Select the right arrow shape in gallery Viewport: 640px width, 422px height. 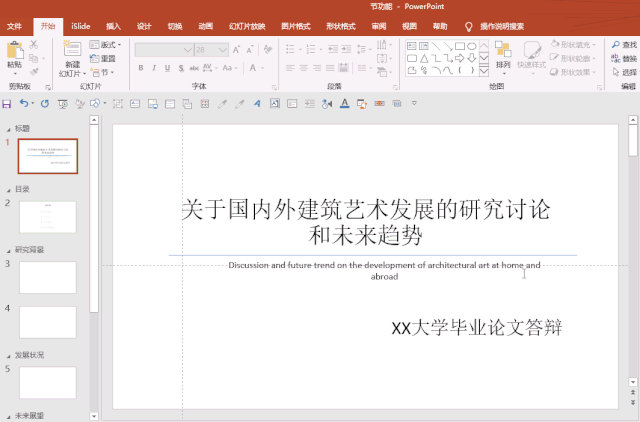460,58
